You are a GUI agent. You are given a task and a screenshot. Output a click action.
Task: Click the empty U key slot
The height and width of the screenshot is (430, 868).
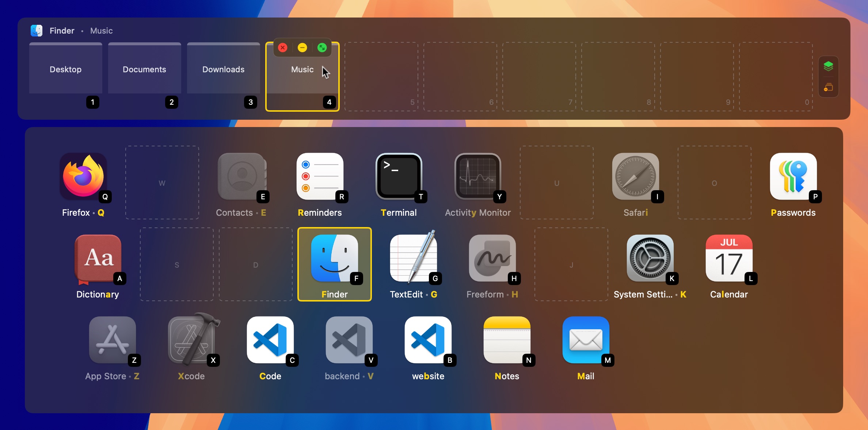tap(557, 183)
